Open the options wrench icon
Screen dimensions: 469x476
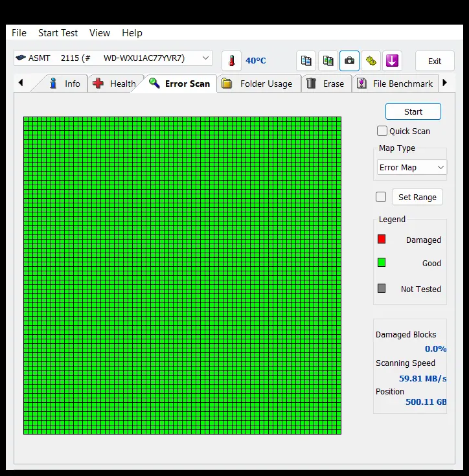[371, 61]
